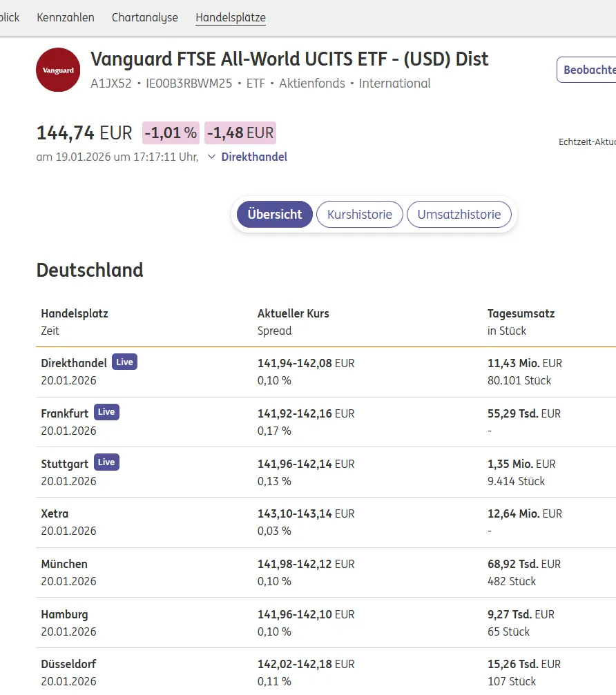The width and height of the screenshot is (616, 695).
Task: Select the Hamburg trading venue
Action: tap(64, 614)
